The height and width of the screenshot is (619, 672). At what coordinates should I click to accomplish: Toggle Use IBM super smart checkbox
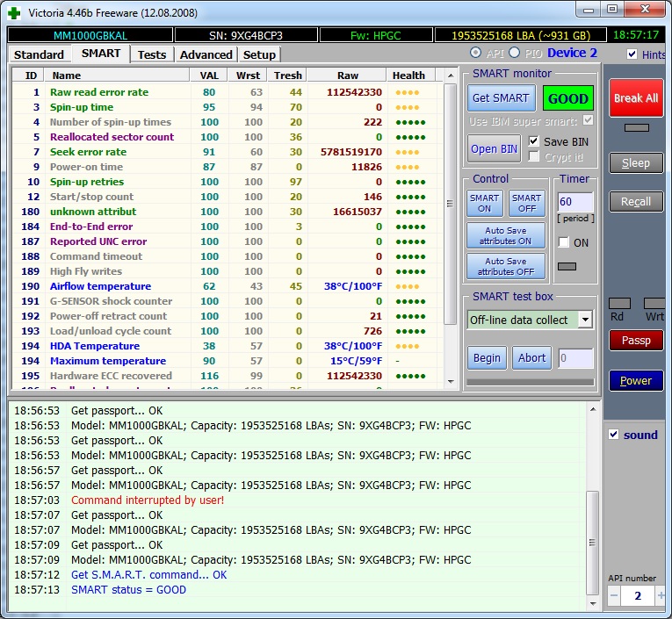click(588, 120)
